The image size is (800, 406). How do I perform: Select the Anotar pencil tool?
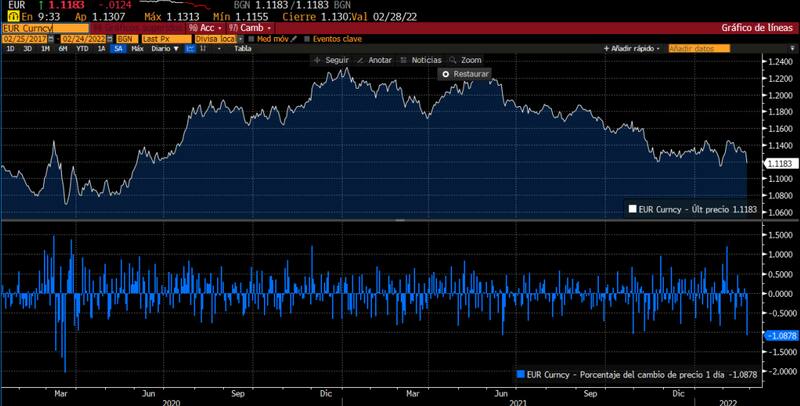pos(373,60)
